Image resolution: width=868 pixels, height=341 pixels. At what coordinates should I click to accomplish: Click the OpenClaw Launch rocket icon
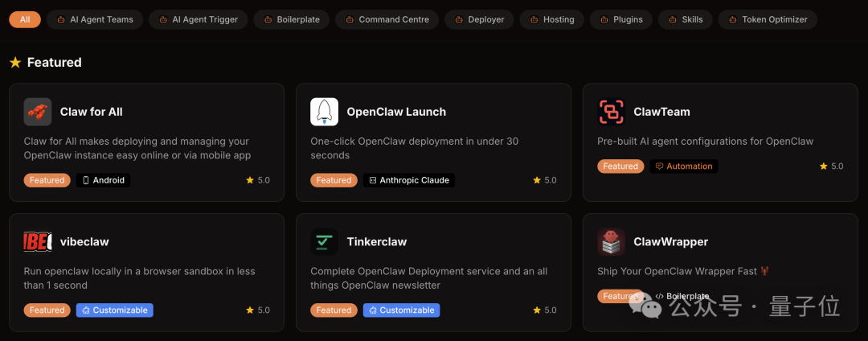(x=324, y=112)
